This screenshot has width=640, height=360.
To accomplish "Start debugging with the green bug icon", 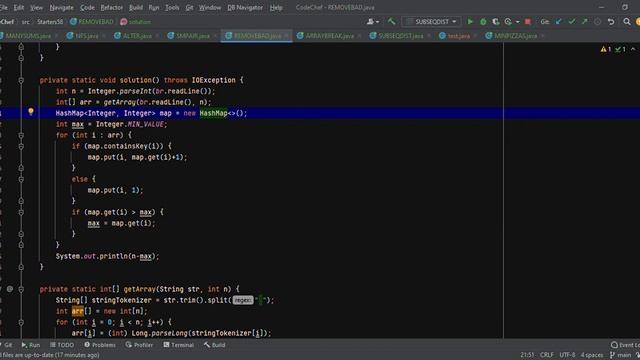I will (483, 22).
